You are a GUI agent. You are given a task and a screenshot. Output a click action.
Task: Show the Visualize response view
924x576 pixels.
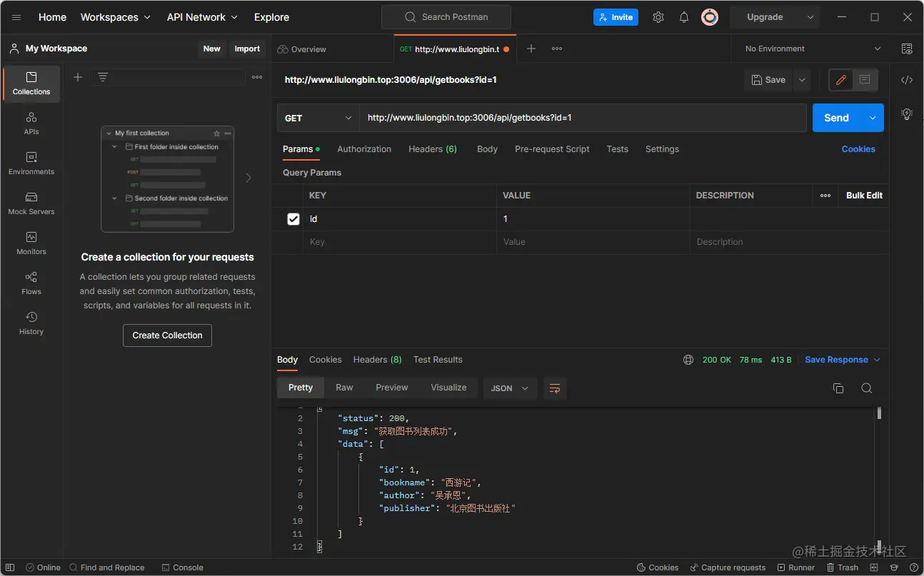(x=448, y=388)
